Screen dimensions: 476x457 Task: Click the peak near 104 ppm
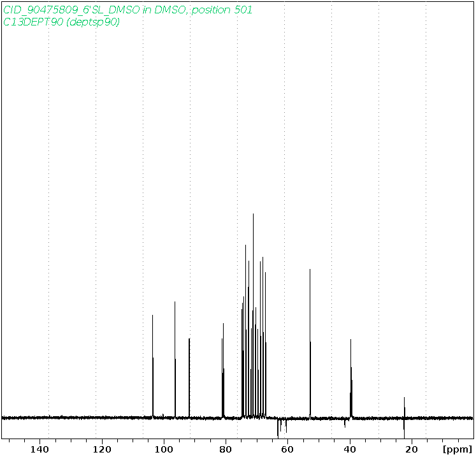153,366
